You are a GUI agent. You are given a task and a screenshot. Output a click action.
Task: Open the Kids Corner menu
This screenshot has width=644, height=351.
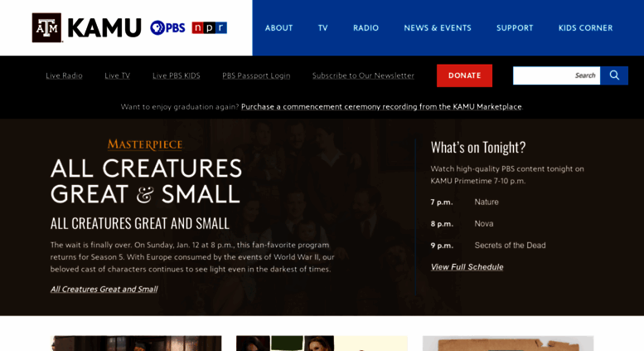(x=585, y=28)
